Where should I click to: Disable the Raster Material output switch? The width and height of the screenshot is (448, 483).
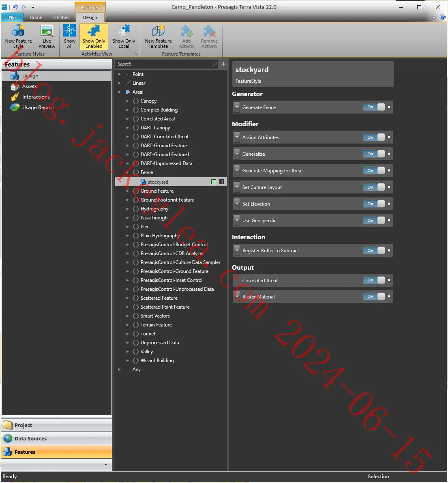(x=374, y=296)
